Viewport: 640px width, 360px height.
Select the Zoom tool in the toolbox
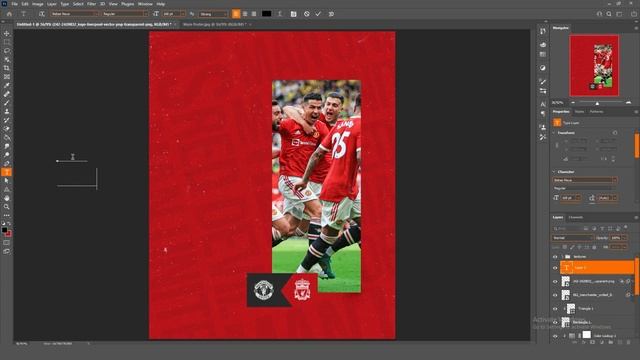click(x=7, y=207)
